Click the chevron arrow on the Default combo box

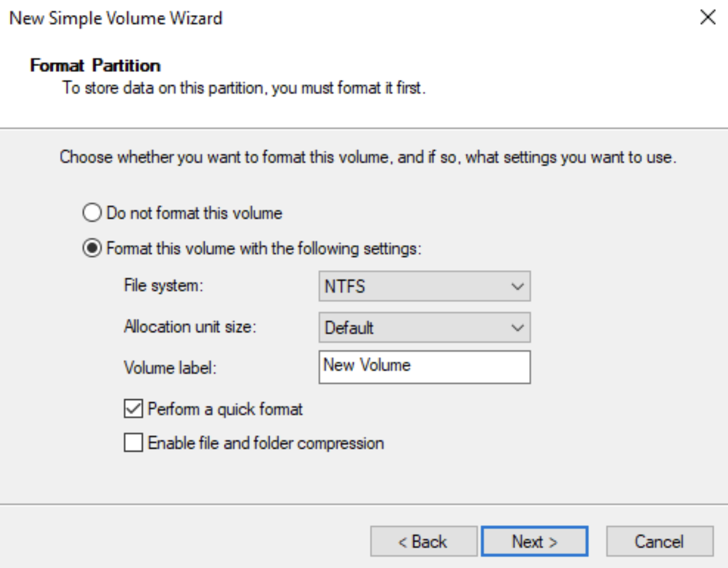pos(517,327)
